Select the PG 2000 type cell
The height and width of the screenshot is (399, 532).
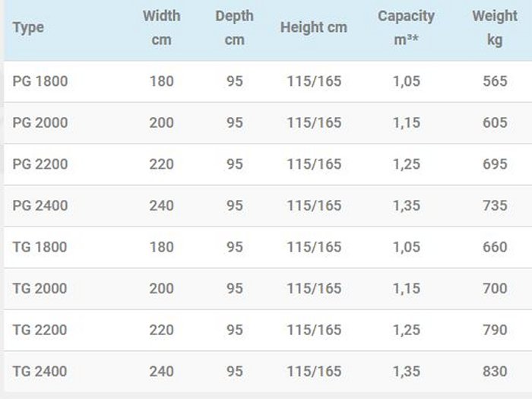click(x=40, y=123)
